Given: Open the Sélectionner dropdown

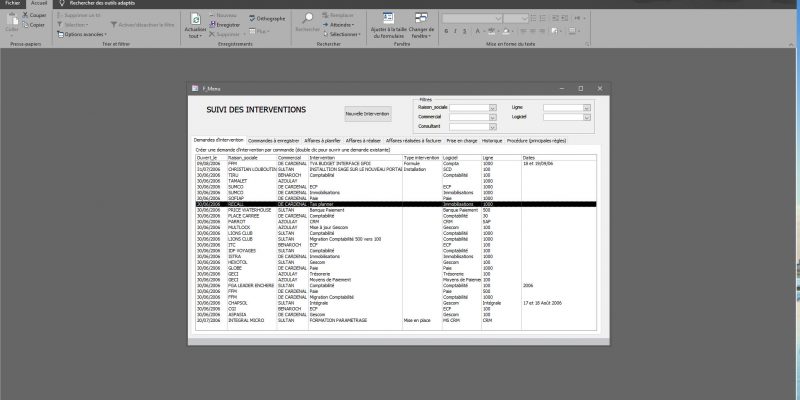Looking at the screenshot, I should click(342, 34).
